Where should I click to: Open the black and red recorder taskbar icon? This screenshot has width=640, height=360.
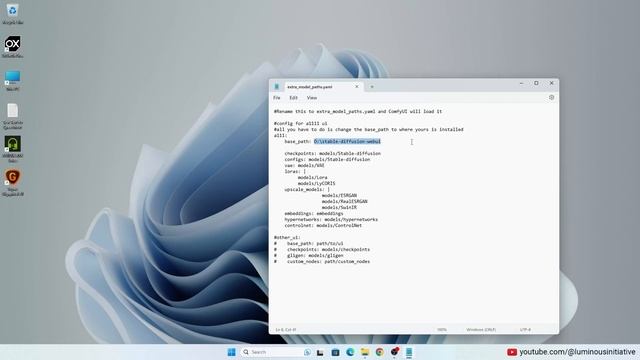pyautogui.click(x=394, y=351)
